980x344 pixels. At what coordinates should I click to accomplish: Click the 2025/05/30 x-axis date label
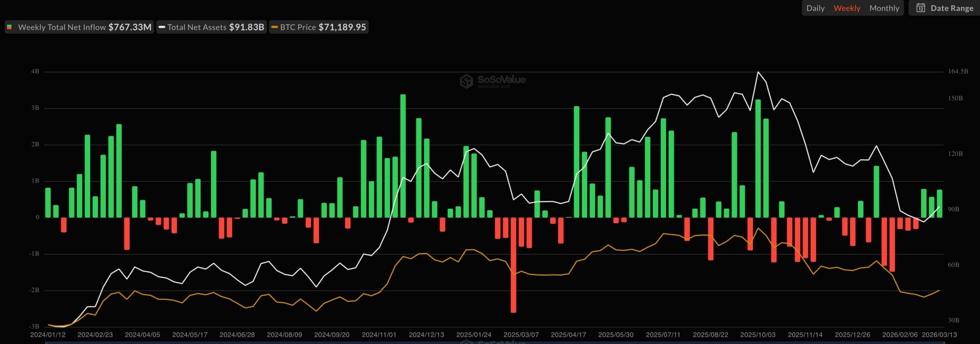[x=616, y=335]
